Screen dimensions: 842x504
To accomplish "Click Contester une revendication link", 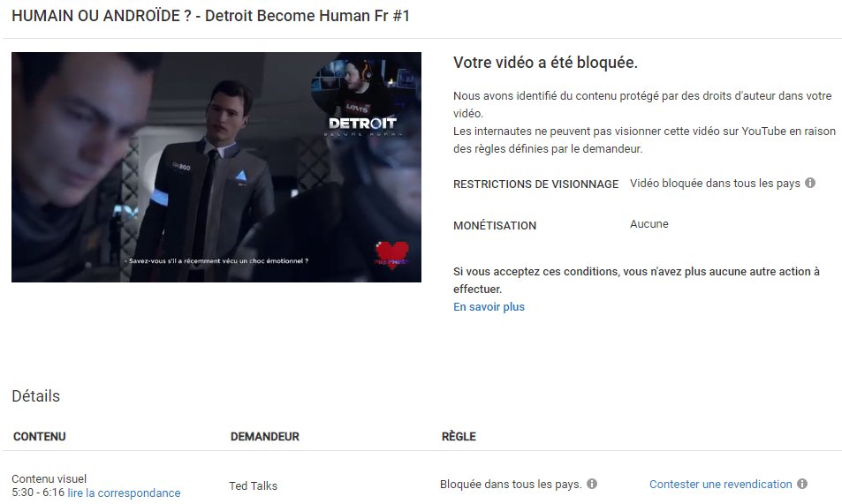I will tap(721, 485).
